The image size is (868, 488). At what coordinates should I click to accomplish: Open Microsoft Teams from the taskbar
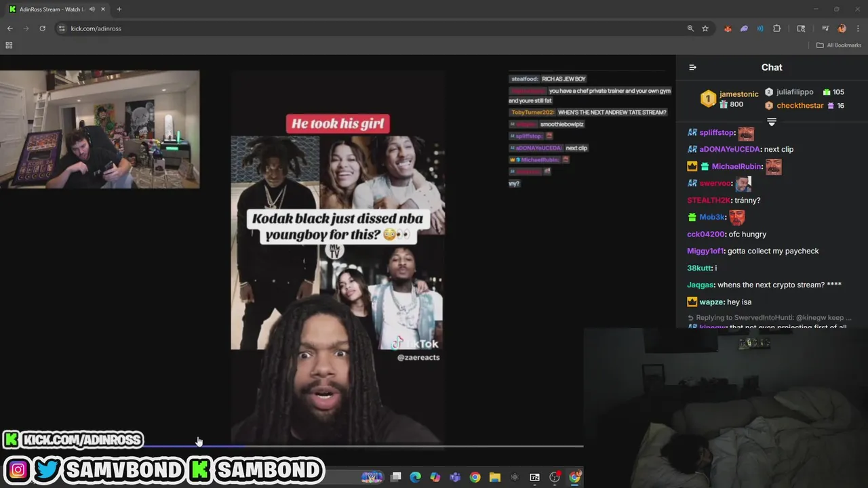tap(455, 477)
